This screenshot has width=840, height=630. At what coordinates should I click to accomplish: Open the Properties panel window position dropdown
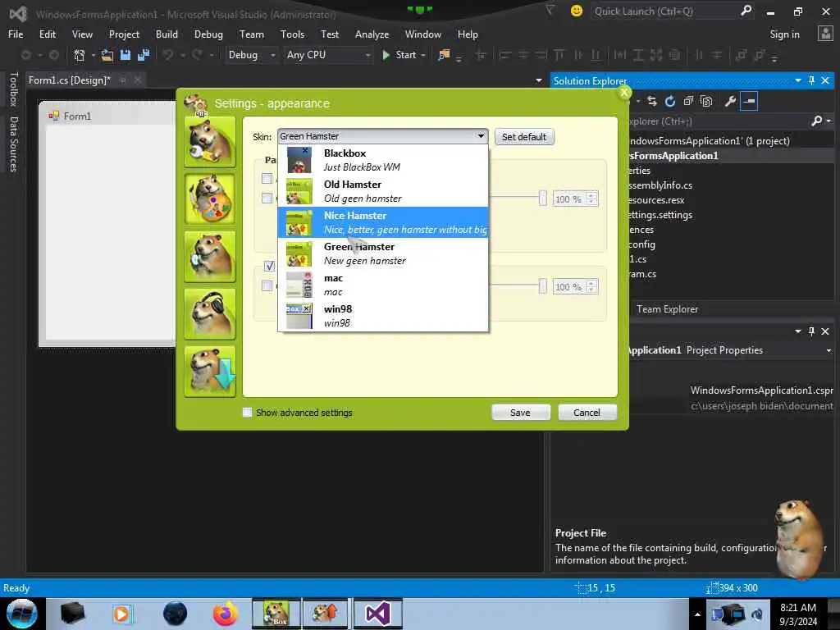797,331
